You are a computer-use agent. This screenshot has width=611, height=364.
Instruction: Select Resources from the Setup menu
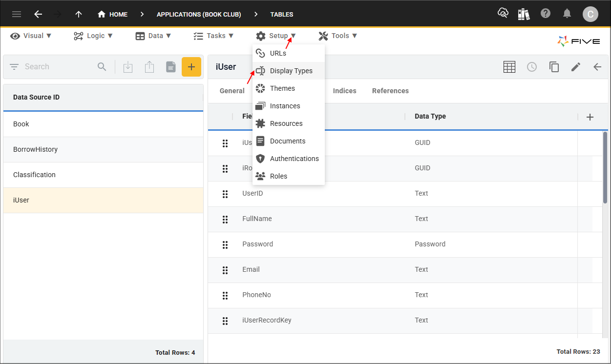[x=289, y=123]
